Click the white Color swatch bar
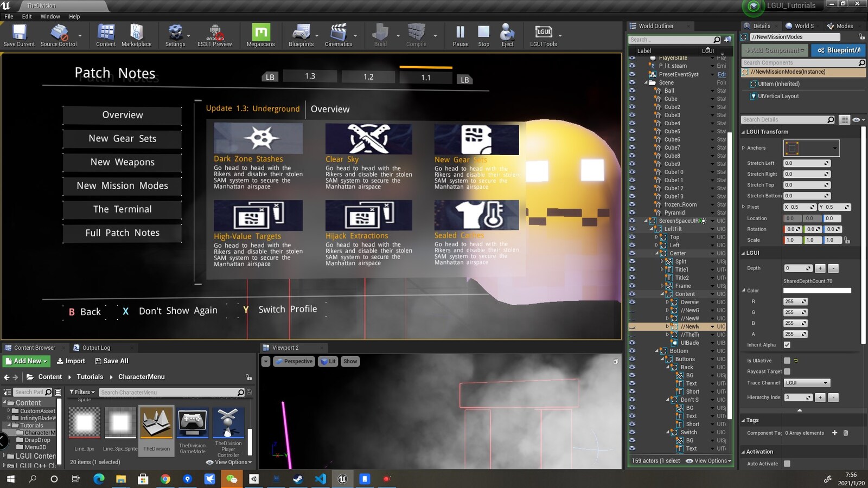The height and width of the screenshot is (488, 868). pyautogui.click(x=817, y=291)
